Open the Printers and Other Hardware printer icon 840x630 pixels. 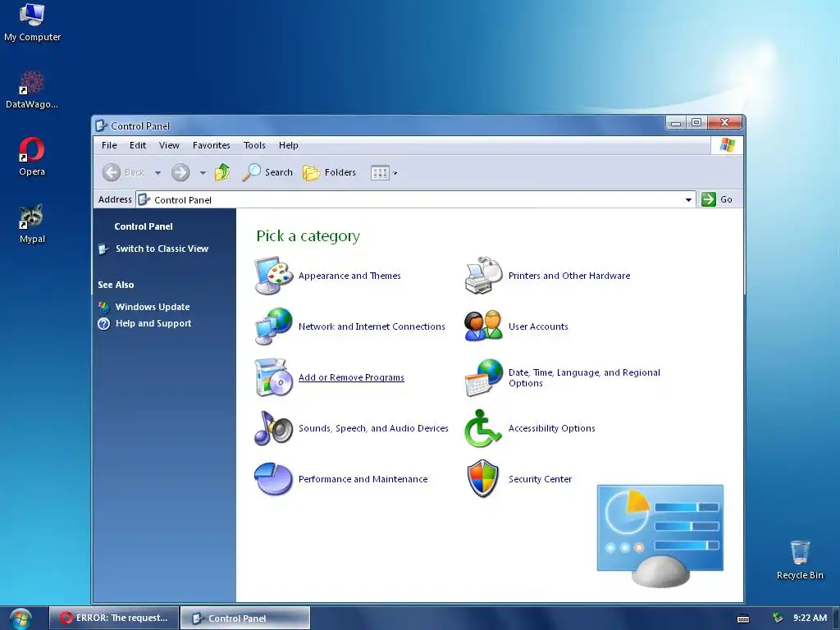click(484, 276)
